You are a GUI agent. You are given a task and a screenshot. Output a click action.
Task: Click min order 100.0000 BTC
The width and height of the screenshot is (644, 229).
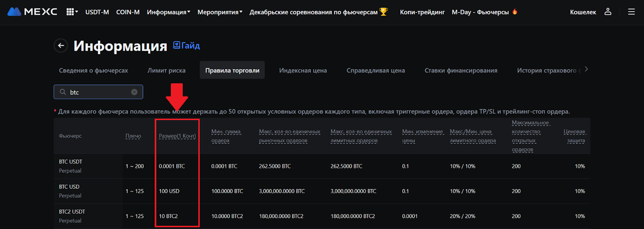[227, 191]
